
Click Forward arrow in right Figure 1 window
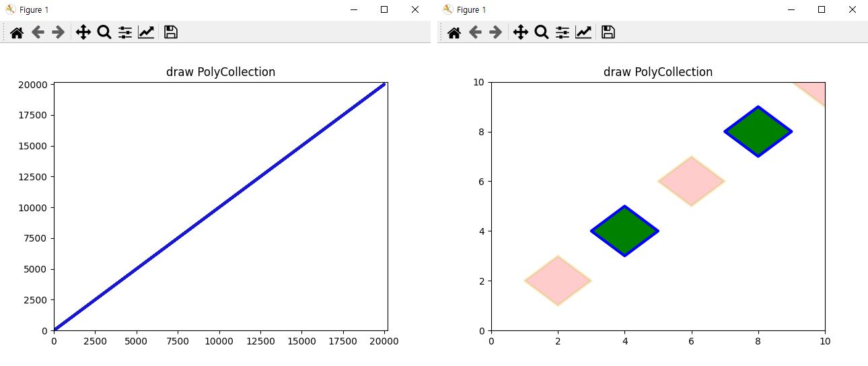coord(496,32)
